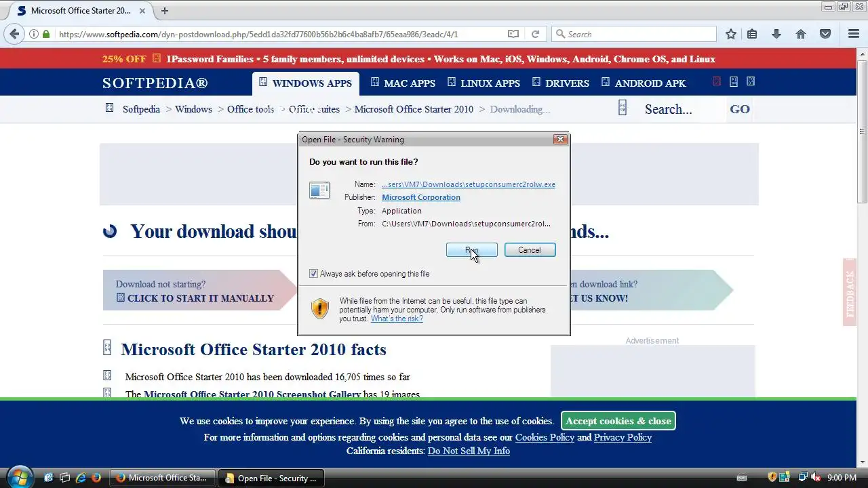Screen dimensions: 868x488
Task: Click Show Desktop quick launch icon
Action: pyautogui.click(x=48, y=478)
